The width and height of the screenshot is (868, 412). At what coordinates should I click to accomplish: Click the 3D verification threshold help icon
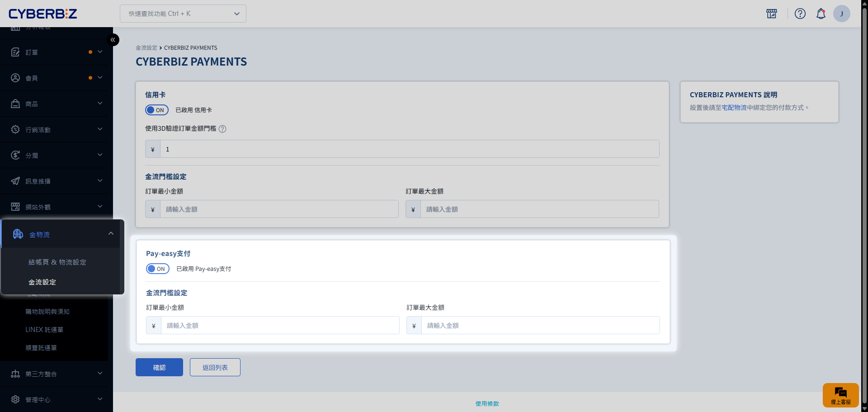tap(222, 129)
